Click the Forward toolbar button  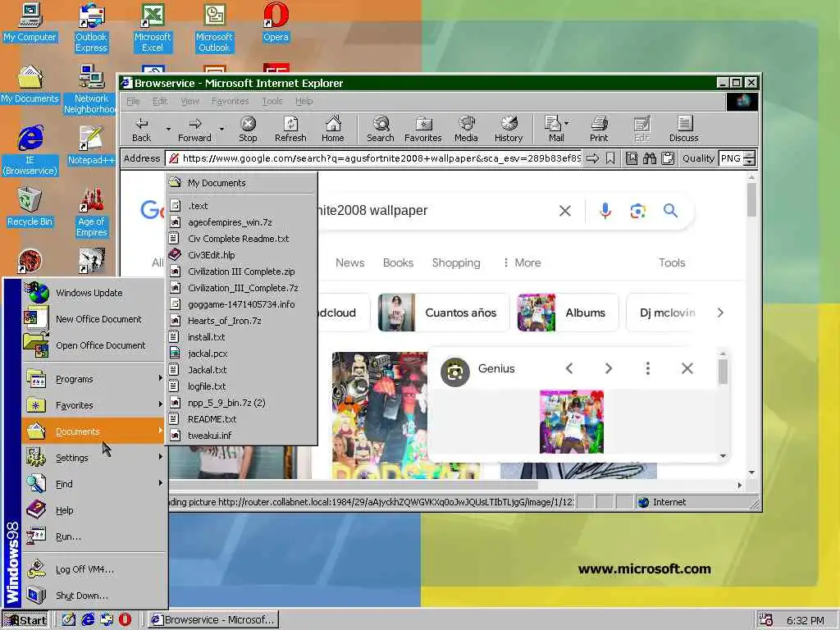(x=194, y=129)
